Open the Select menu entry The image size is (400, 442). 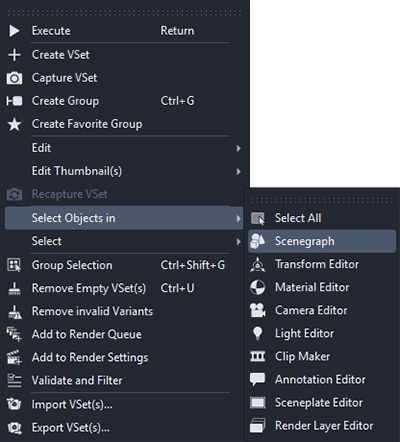point(124,241)
